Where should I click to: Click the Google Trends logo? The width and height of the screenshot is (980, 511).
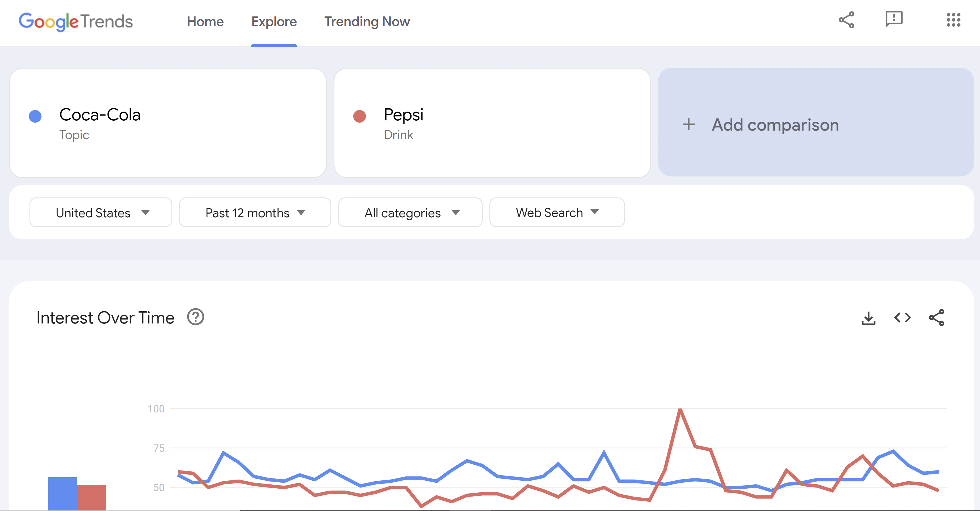76,22
